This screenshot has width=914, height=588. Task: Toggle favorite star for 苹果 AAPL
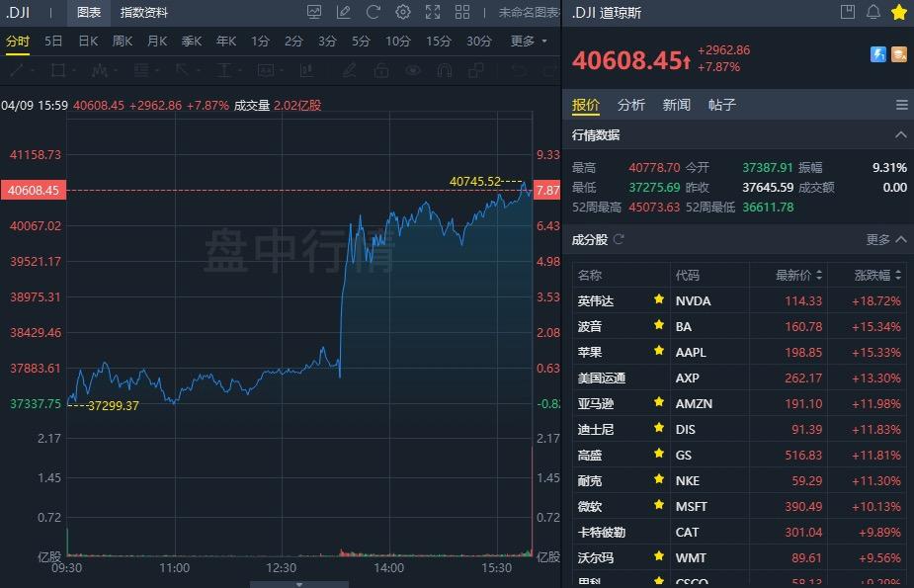click(659, 350)
